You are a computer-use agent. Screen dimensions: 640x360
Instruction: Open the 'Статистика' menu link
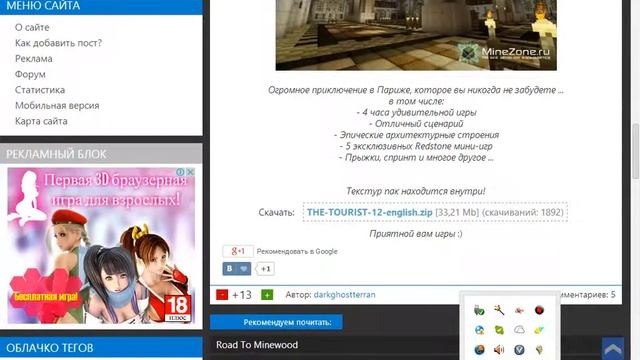click(x=40, y=90)
